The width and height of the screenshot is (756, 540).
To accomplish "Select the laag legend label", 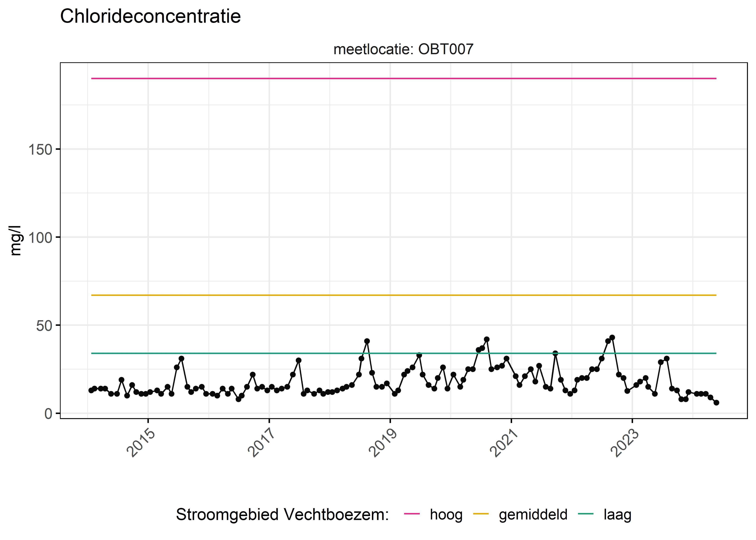I will [617, 515].
